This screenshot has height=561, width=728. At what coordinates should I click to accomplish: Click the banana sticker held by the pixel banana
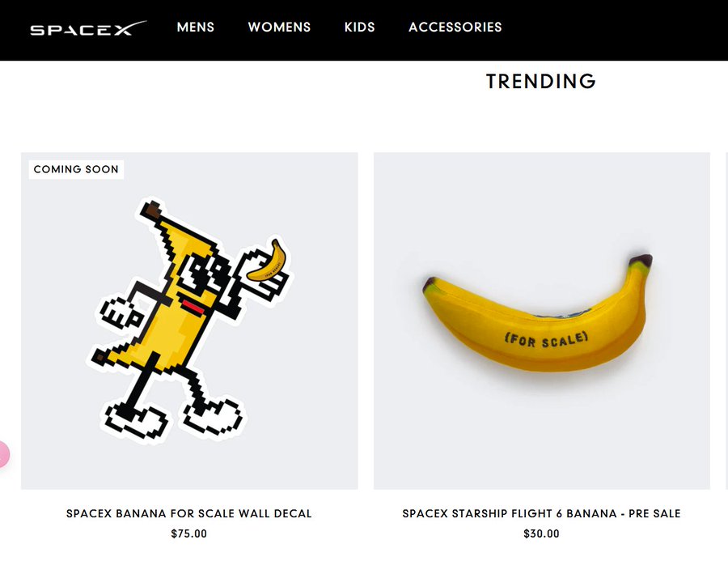[268, 261]
